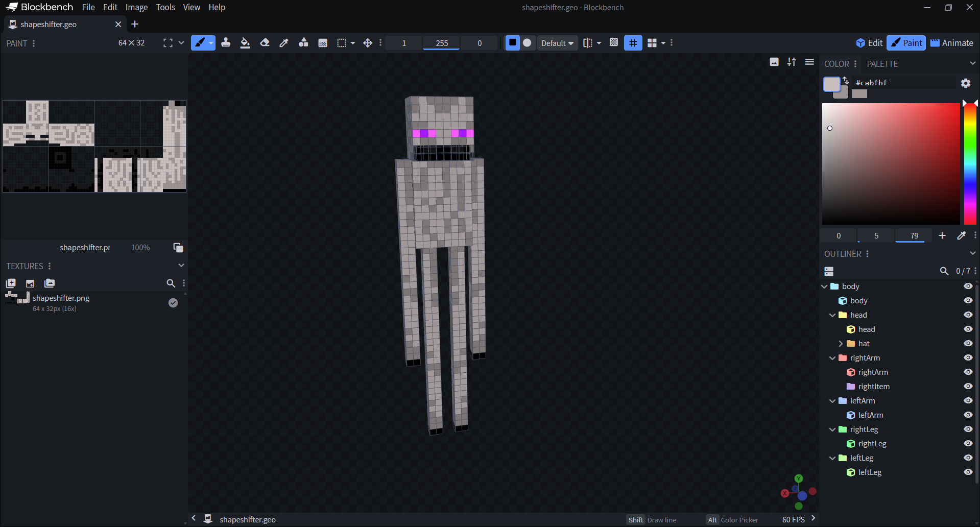Expand the hat group
The image size is (980, 527).
(841, 344)
